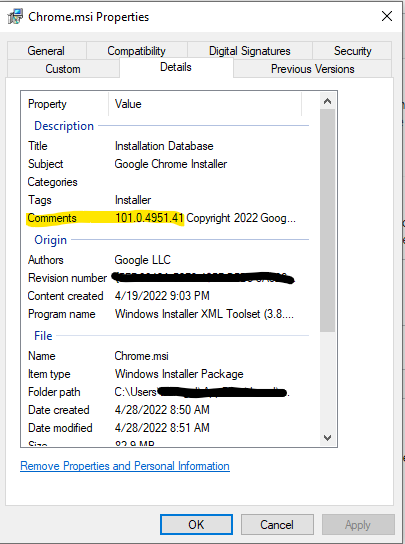Click the File group heading
This screenshot has width=405, height=544.
coord(43,335)
